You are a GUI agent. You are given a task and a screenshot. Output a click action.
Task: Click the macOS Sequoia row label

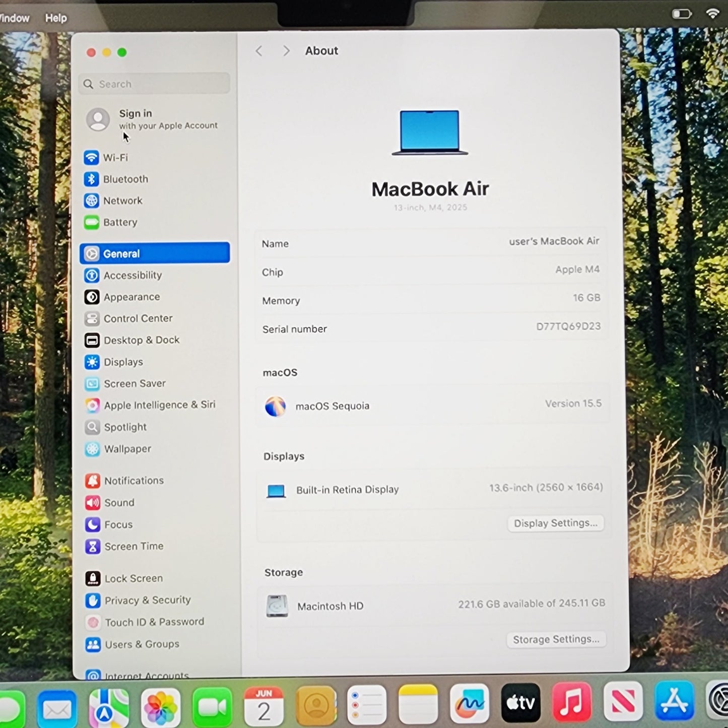(333, 406)
